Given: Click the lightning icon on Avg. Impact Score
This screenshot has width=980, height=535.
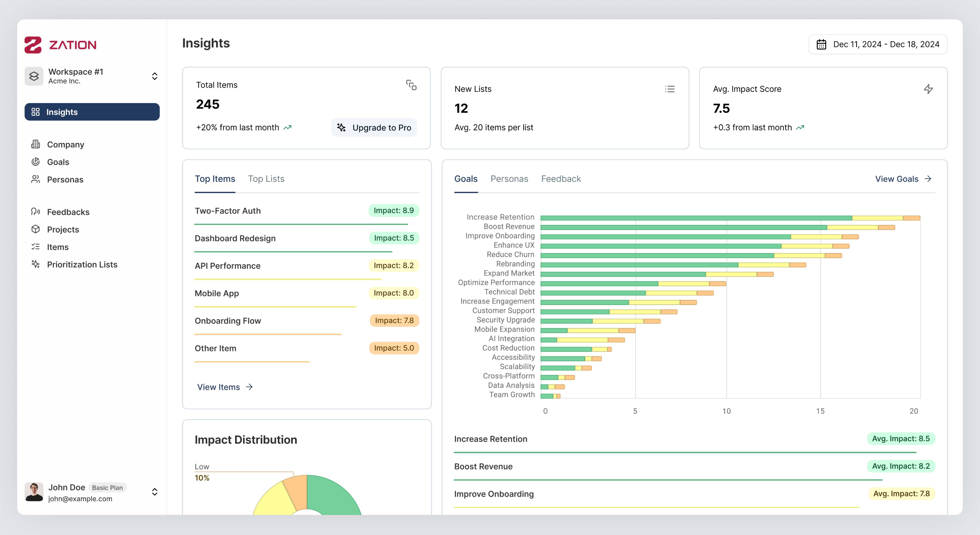Looking at the screenshot, I should (928, 89).
